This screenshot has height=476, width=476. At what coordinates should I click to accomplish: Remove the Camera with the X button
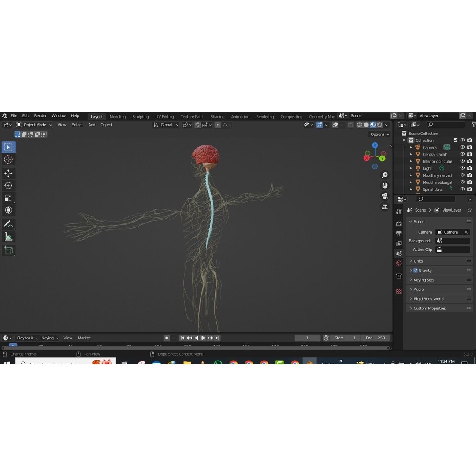466,232
